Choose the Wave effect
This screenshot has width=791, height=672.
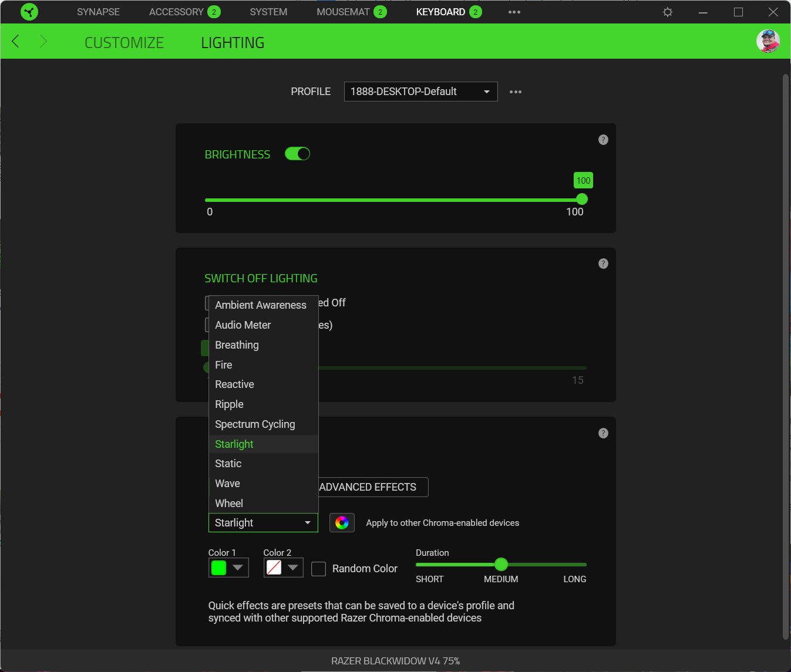point(264,484)
